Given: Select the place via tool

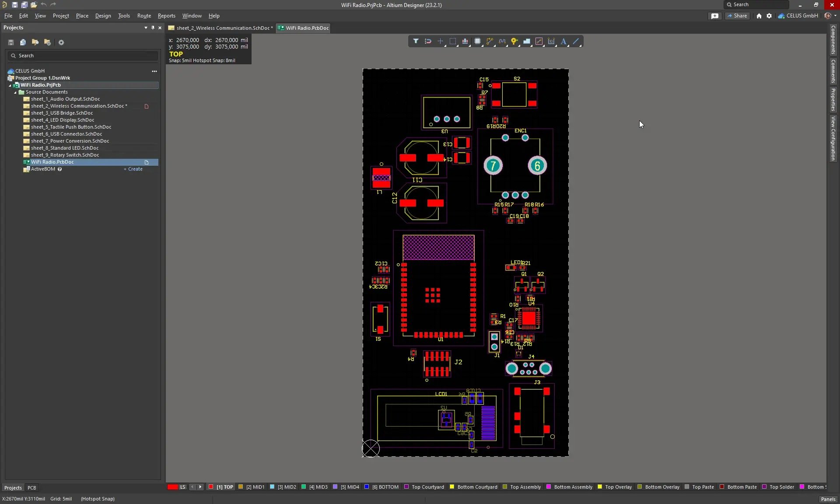Looking at the screenshot, I should click(514, 41).
